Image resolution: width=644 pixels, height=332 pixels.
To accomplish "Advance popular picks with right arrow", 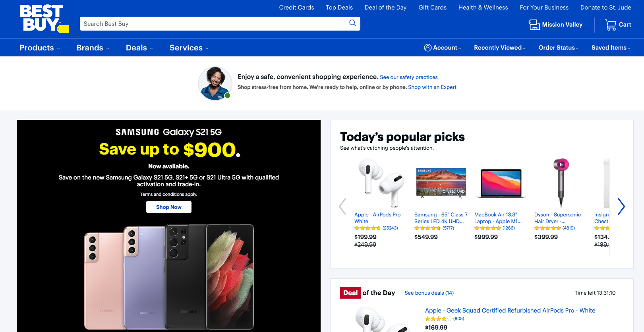I will point(621,207).
